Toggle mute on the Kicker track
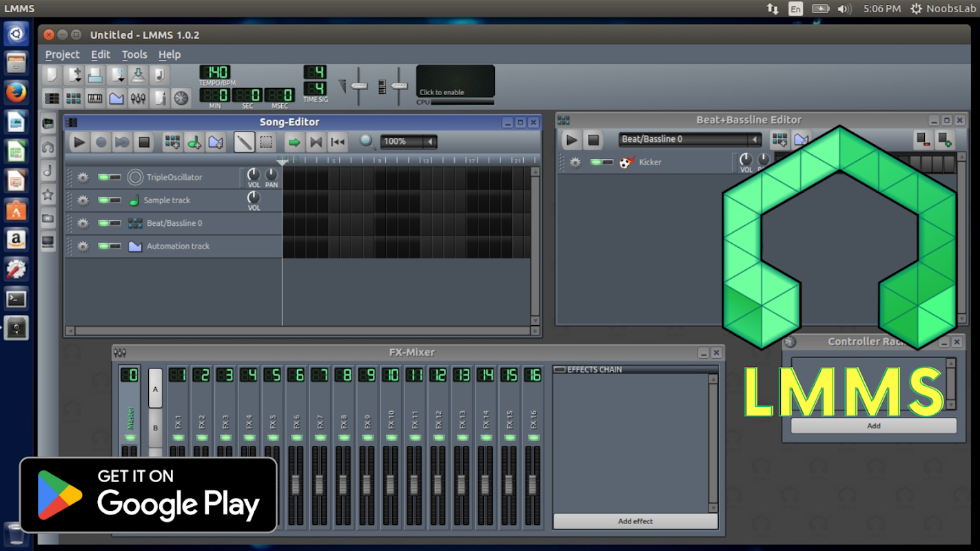The height and width of the screenshot is (551, 980). pyautogui.click(x=597, y=163)
